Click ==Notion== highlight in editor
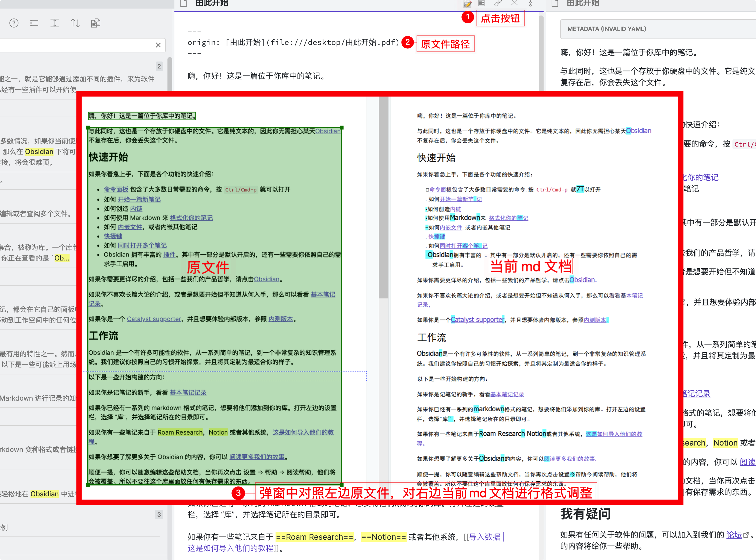Viewport: 756px width, 560px height. [x=384, y=537]
